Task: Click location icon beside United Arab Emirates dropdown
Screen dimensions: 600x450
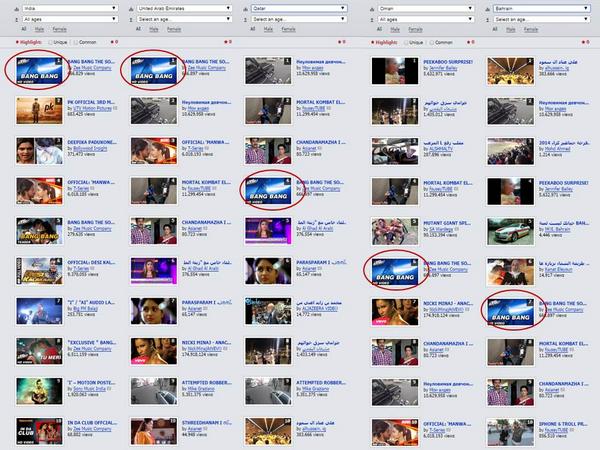Action: [131, 8]
